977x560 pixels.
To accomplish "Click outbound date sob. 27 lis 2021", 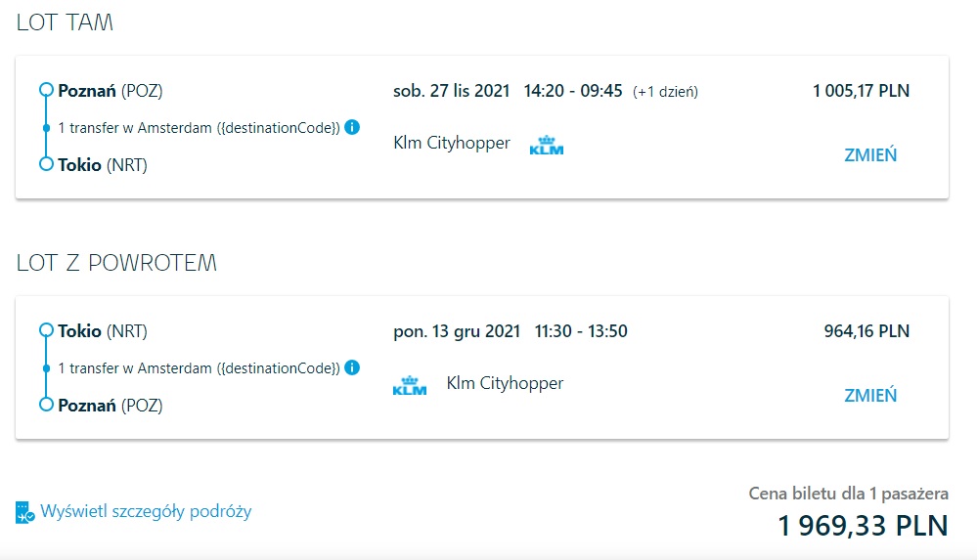I will click(451, 91).
